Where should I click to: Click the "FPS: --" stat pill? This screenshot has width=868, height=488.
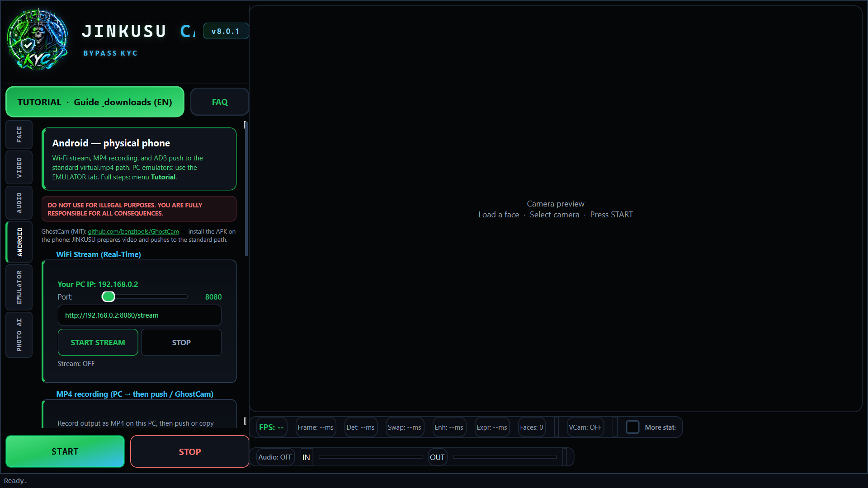(272, 427)
